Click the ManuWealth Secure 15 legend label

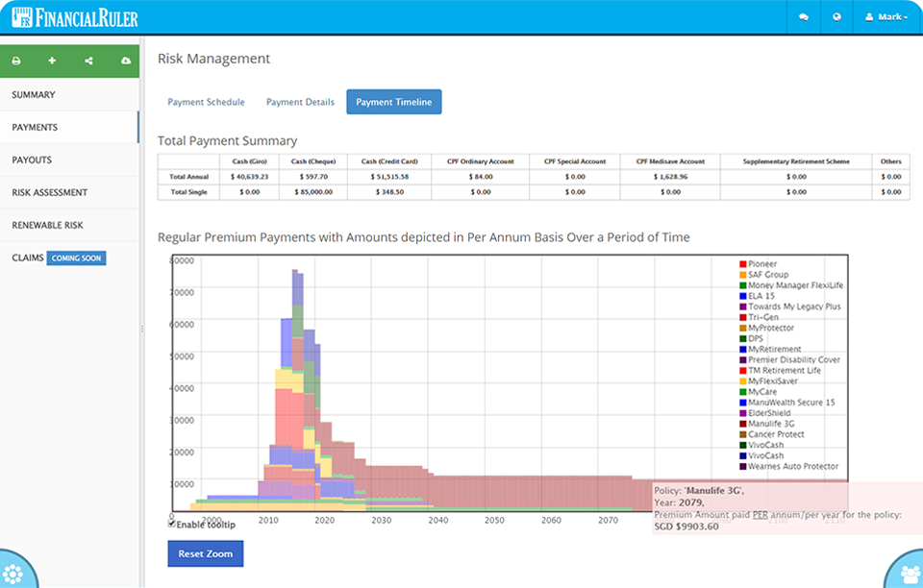(x=791, y=403)
